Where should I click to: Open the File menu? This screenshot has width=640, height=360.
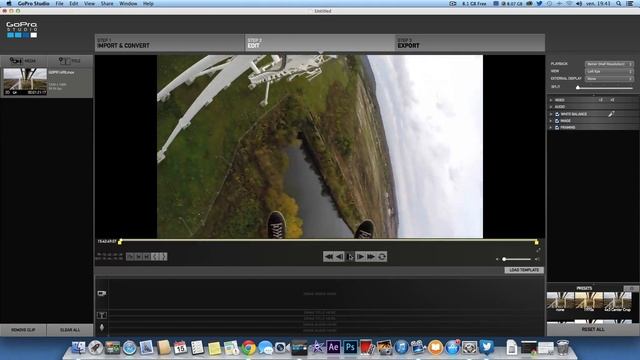[59, 3]
